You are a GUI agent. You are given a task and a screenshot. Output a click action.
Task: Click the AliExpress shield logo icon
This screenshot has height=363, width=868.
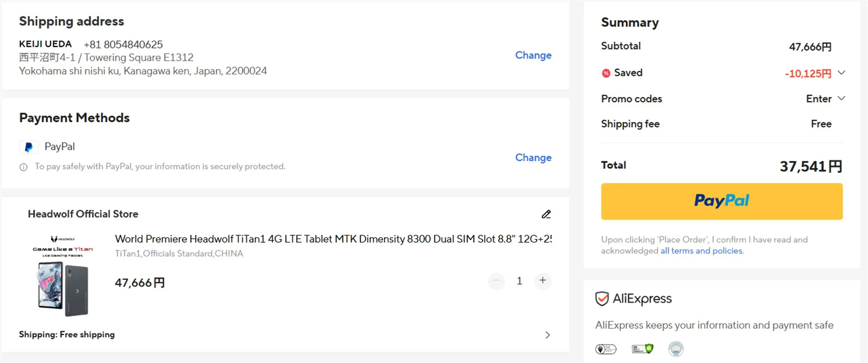tap(602, 299)
